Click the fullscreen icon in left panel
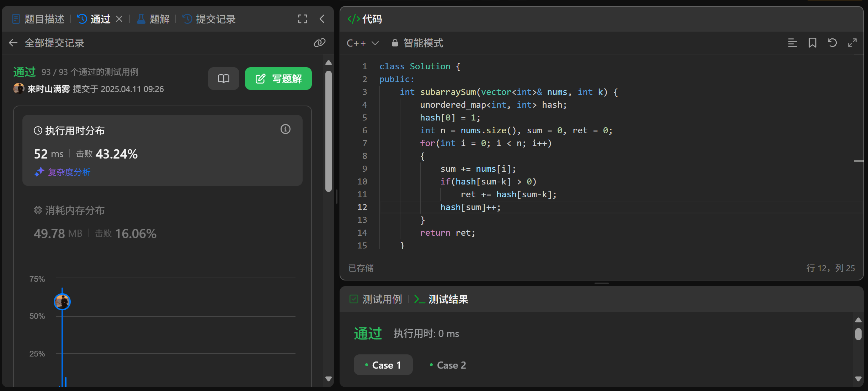 click(x=302, y=19)
